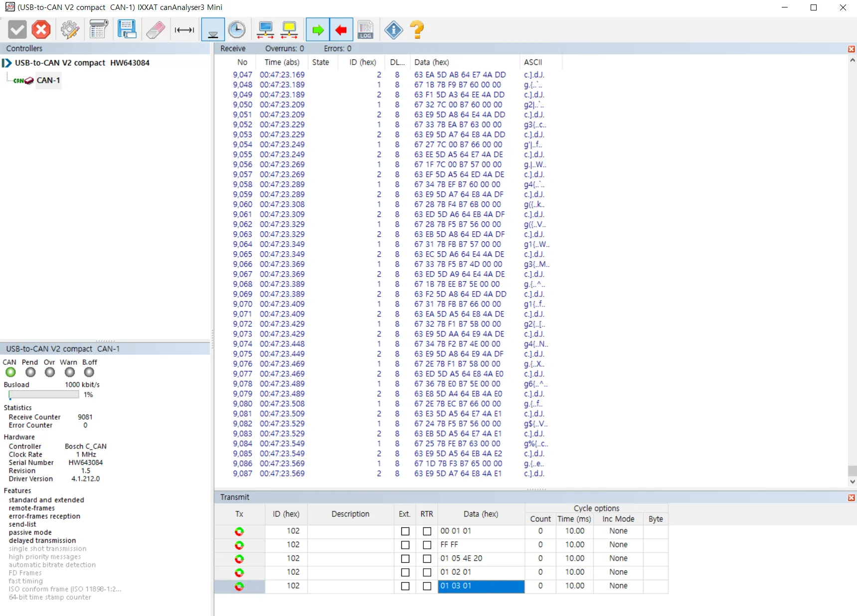
Task: Click the clock timestamp icon
Action: pyautogui.click(x=237, y=30)
